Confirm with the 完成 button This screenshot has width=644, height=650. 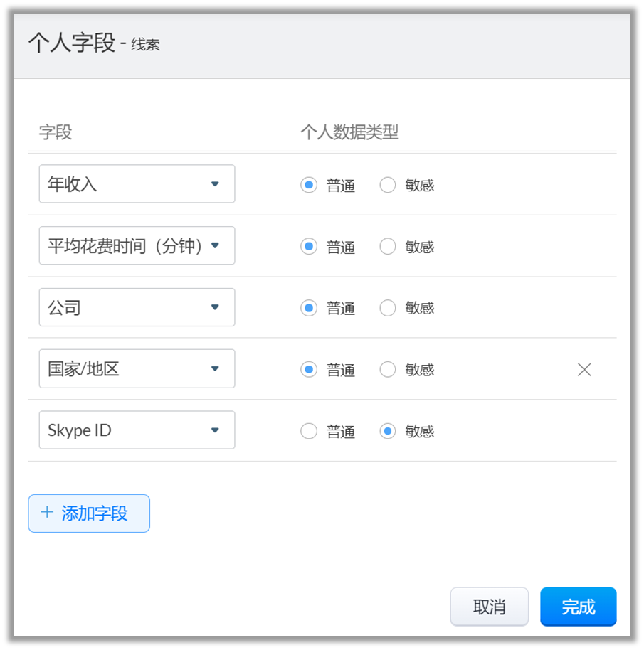pyautogui.click(x=578, y=607)
